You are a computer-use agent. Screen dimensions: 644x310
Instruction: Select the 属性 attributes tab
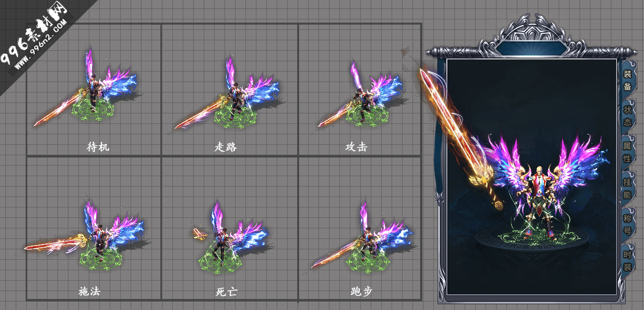point(628,151)
